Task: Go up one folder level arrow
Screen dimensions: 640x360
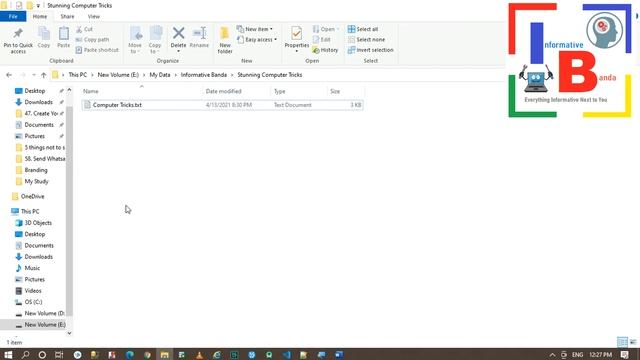Action: (44, 75)
